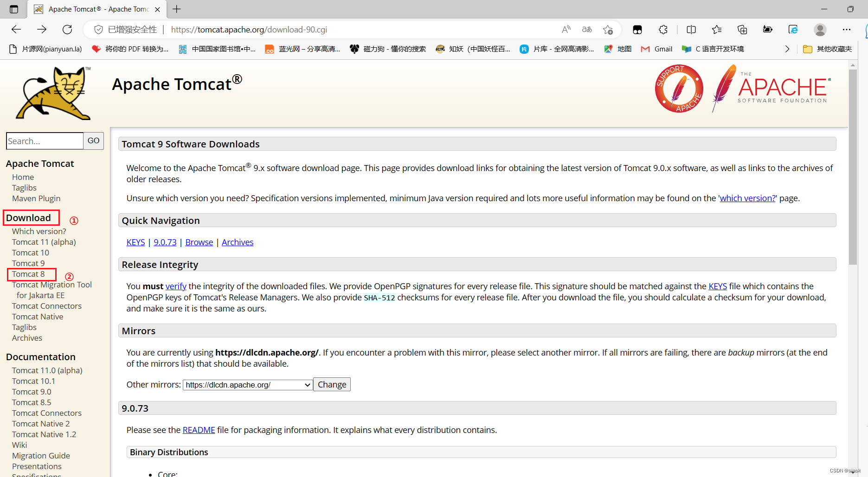The height and width of the screenshot is (477, 868).
Task: Open the Gmail bookmark
Action: [656, 49]
